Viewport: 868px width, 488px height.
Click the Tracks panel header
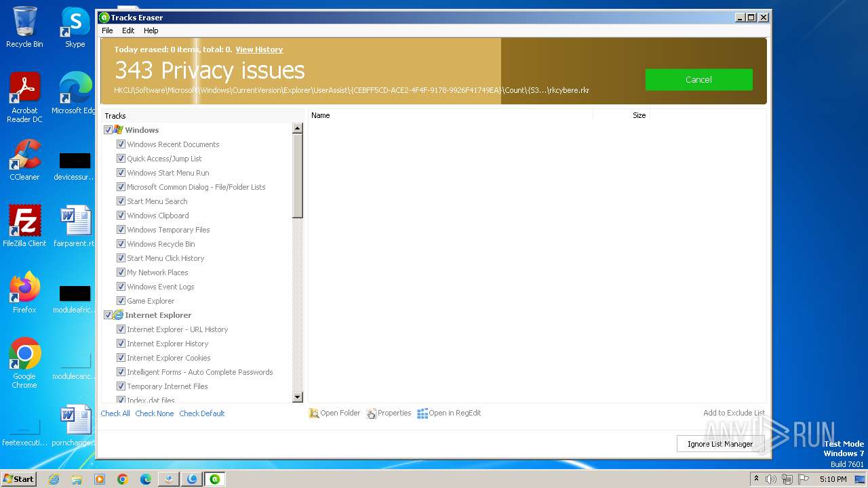[202, 116]
